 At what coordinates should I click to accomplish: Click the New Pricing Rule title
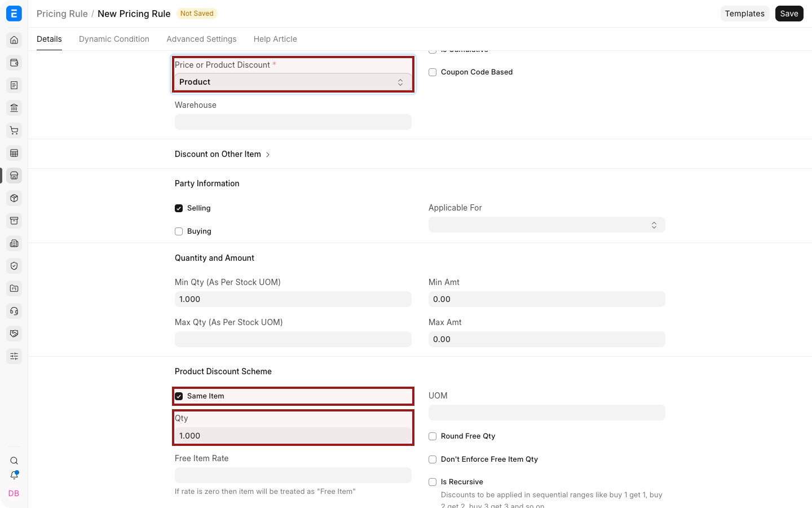point(134,14)
